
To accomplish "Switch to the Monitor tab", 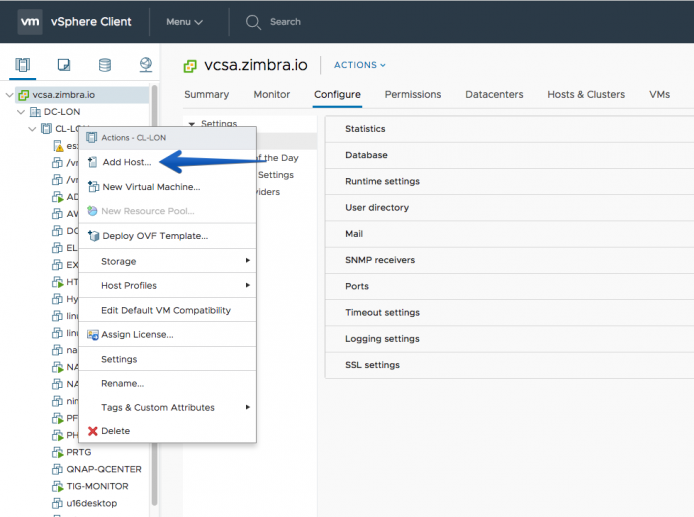I will pyautogui.click(x=272, y=94).
